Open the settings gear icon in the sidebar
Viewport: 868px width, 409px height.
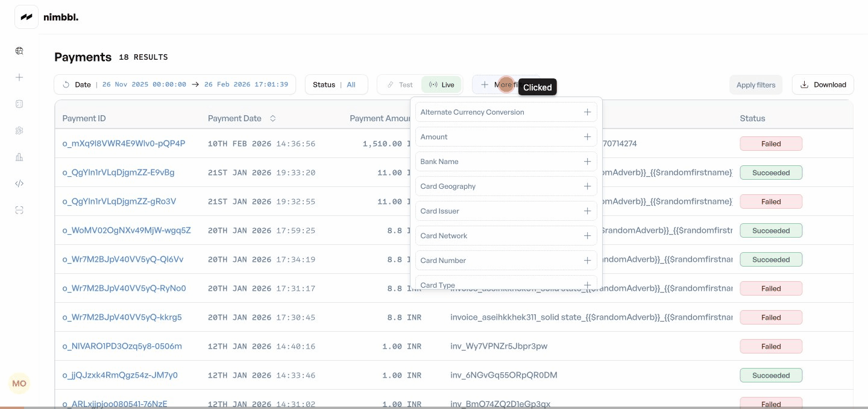coord(19,130)
